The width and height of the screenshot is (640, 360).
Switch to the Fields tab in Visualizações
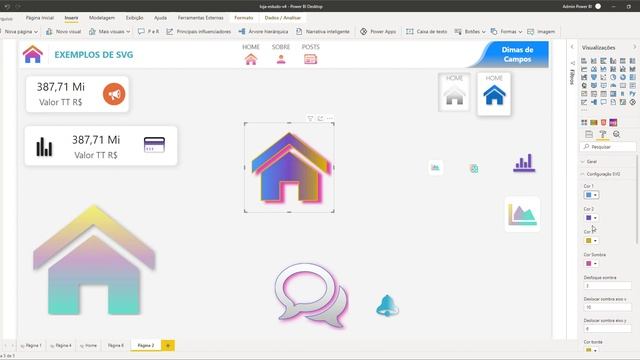[x=589, y=134]
